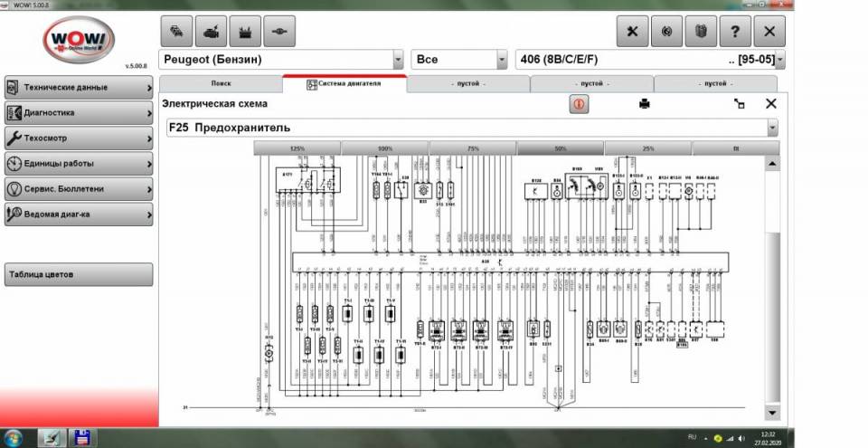Open the F25 Предохранитель component dropdown
This screenshot has width=868, height=448.
click(x=772, y=129)
